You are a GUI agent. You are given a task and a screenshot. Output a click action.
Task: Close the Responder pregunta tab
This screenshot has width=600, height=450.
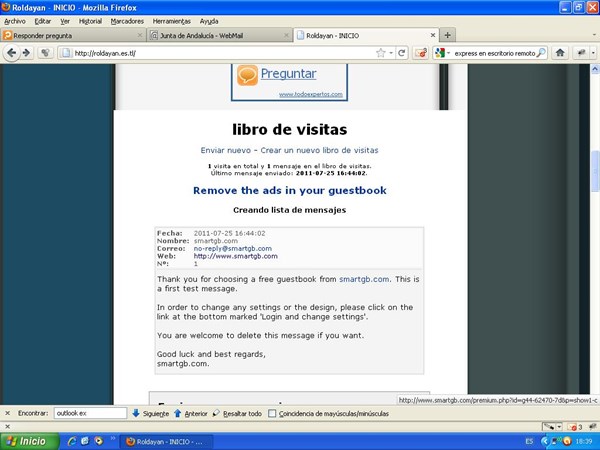click(x=140, y=35)
